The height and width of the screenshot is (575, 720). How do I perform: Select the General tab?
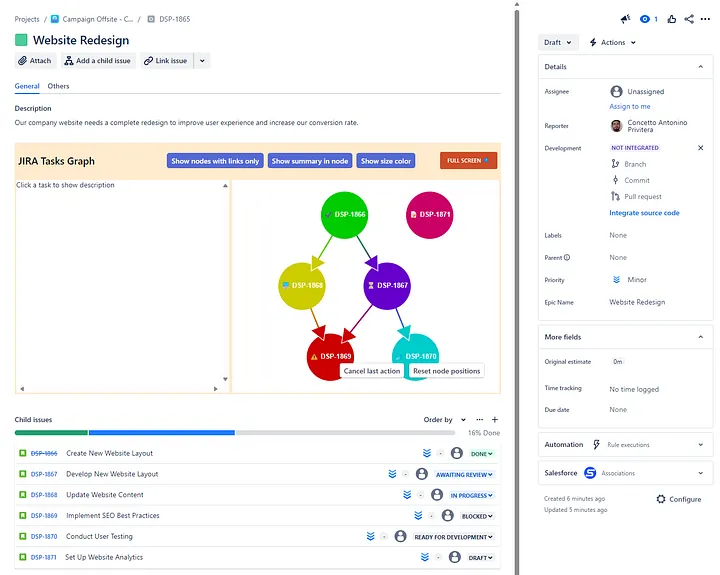click(x=27, y=87)
